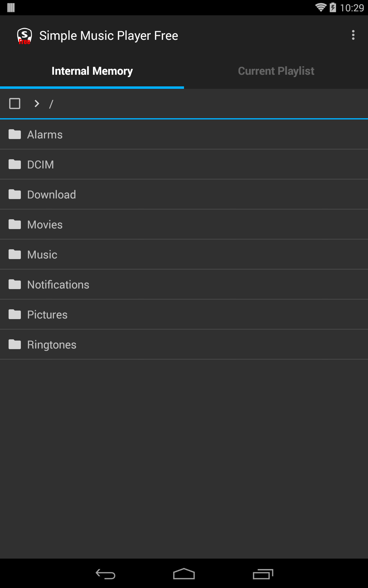Toggle selection of the Download row
368x588 pixels.
184,194
